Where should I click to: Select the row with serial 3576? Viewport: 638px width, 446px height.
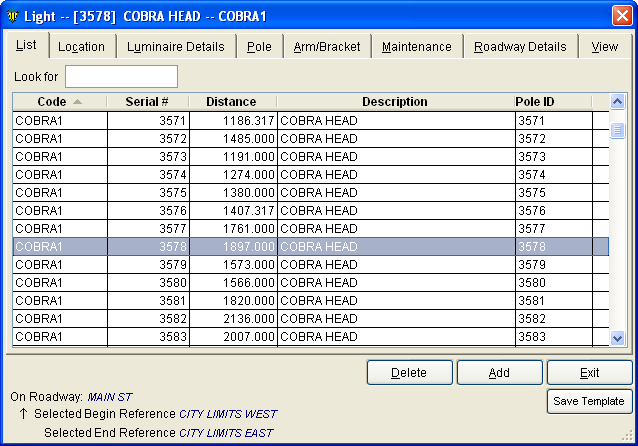pyautogui.click(x=311, y=210)
